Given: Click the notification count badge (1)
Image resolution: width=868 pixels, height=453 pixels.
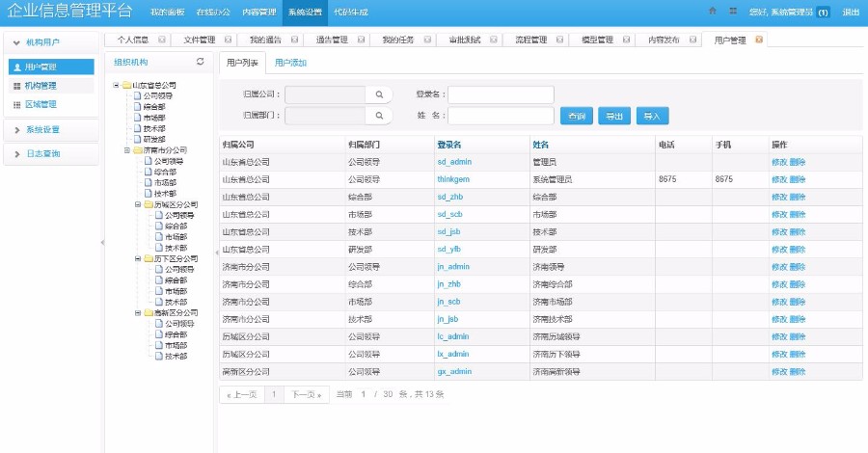Looking at the screenshot, I should point(824,13).
